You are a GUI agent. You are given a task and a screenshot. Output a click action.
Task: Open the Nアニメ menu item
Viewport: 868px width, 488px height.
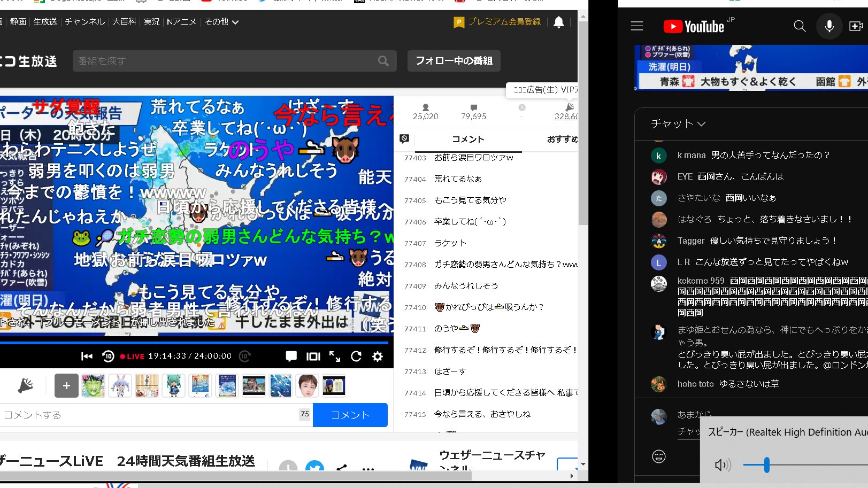[181, 22]
